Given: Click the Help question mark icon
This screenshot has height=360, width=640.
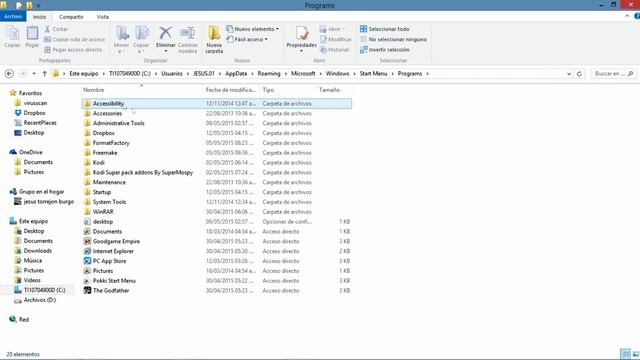Looking at the screenshot, I should [637, 16].
